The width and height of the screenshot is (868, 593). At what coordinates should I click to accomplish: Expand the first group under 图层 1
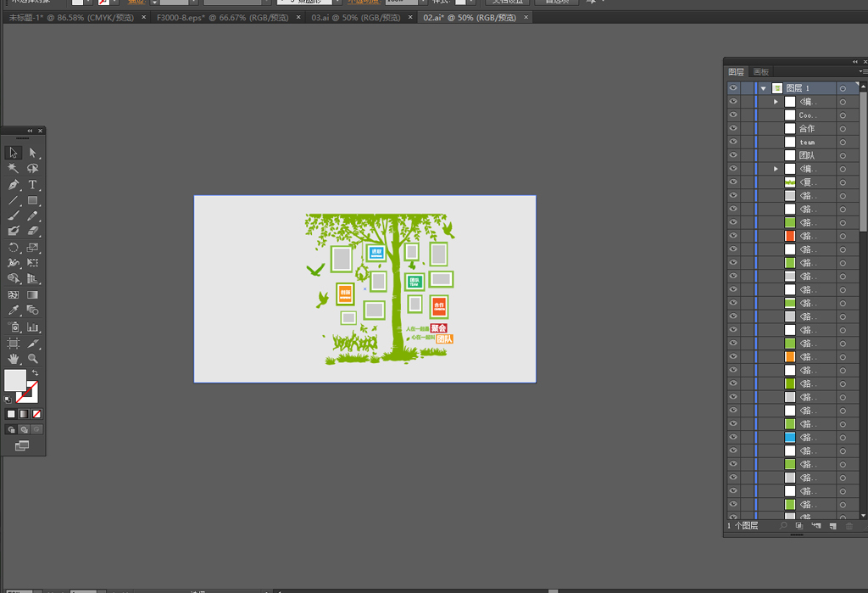(776, 102)
